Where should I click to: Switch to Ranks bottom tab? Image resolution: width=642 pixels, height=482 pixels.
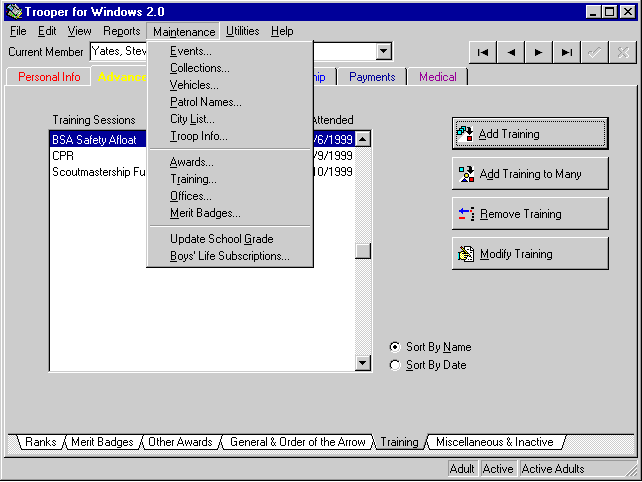[x=41, y=442]
